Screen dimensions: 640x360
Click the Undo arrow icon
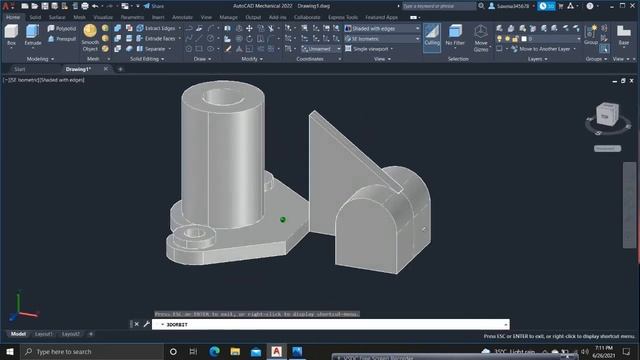pyautogui.click(x=95, y=6)
